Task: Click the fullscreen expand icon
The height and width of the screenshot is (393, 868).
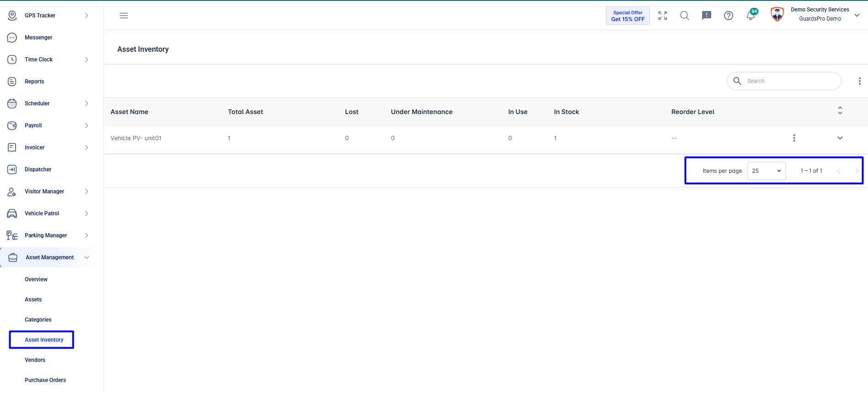Action: pos(663,16)
